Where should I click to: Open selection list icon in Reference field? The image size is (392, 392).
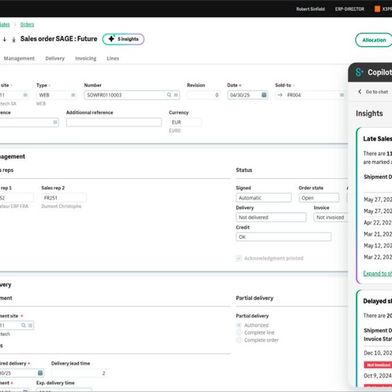tap(55, 122)
